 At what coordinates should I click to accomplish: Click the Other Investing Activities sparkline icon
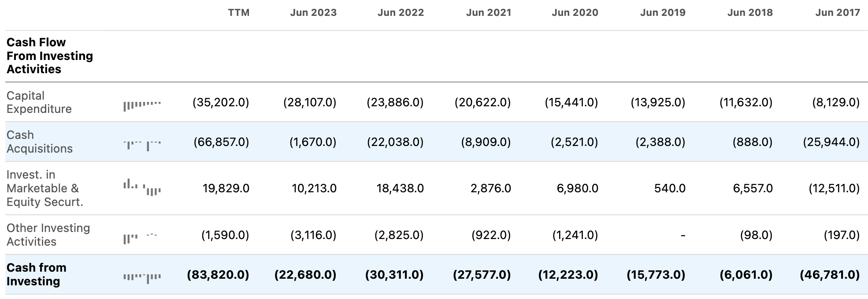click(x=140, y=237)
